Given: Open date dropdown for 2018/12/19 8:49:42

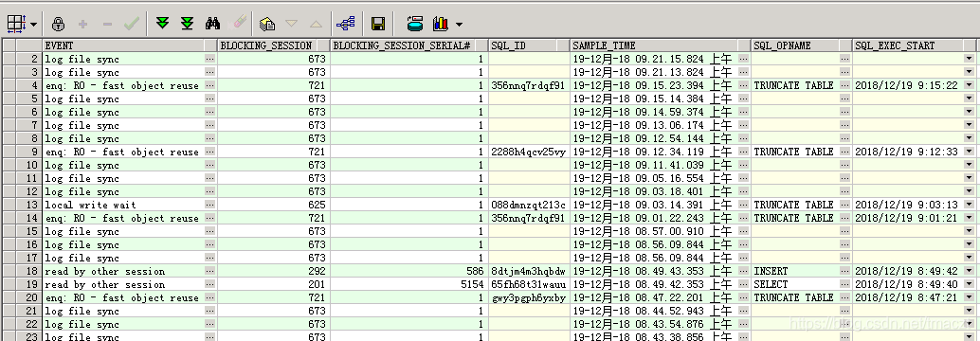Looking at the screenshot, I should pyautogui.click(x=969, y=271).
